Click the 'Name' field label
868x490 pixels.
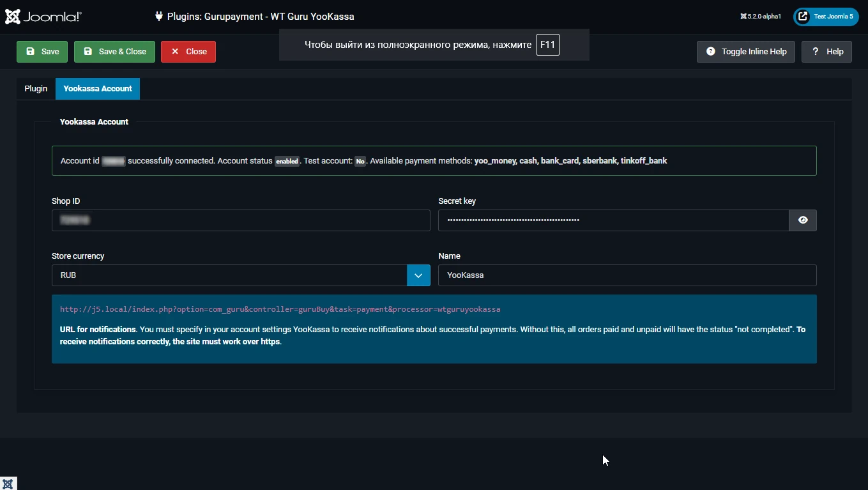coord(449,256)
